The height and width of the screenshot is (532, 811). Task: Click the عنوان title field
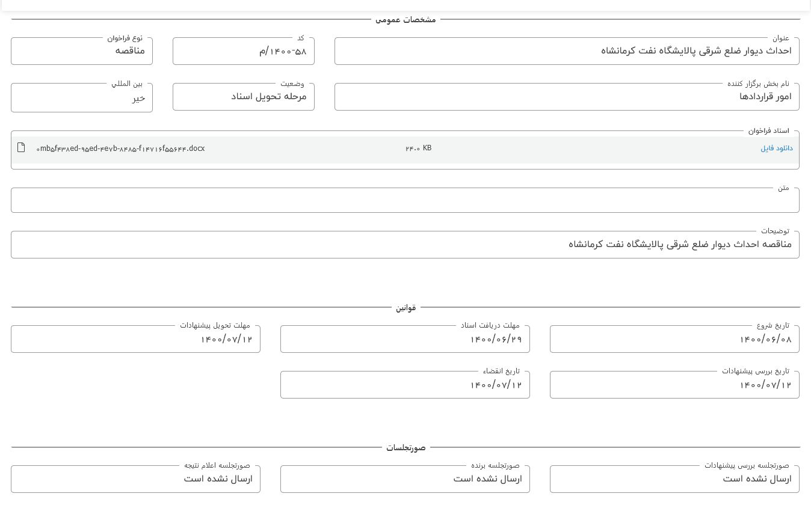[567, 51]
